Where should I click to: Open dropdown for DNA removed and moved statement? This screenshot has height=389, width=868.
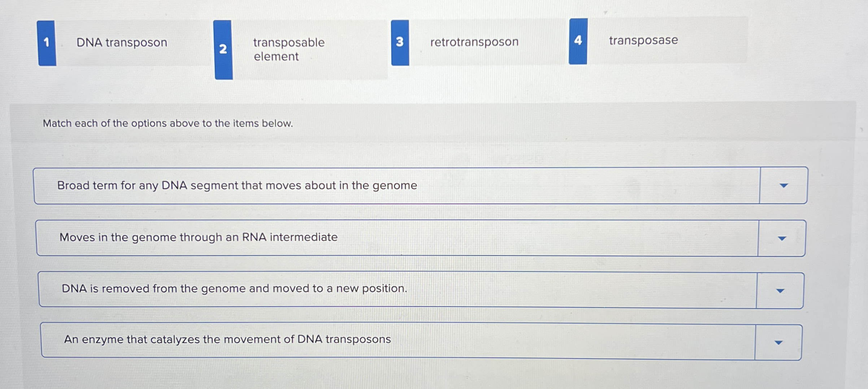pos(780,289)
